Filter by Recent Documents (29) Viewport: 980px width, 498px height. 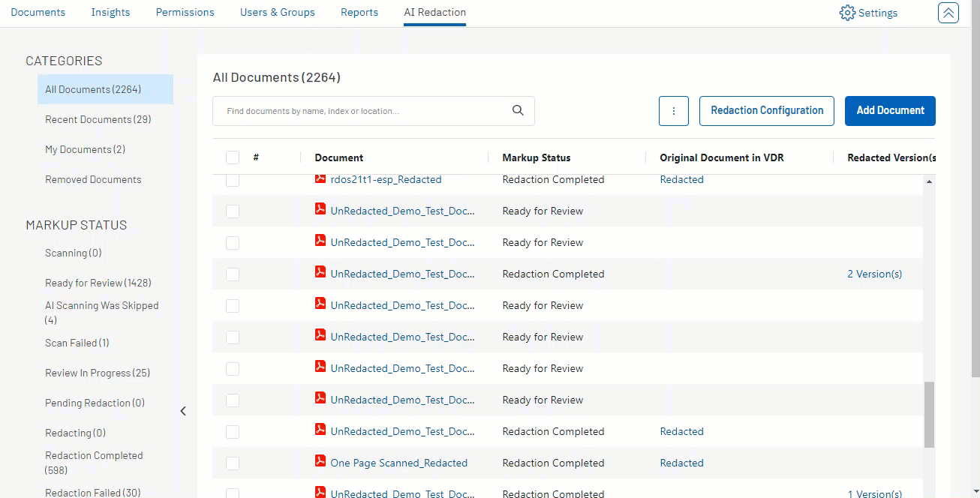coord(98,119)
